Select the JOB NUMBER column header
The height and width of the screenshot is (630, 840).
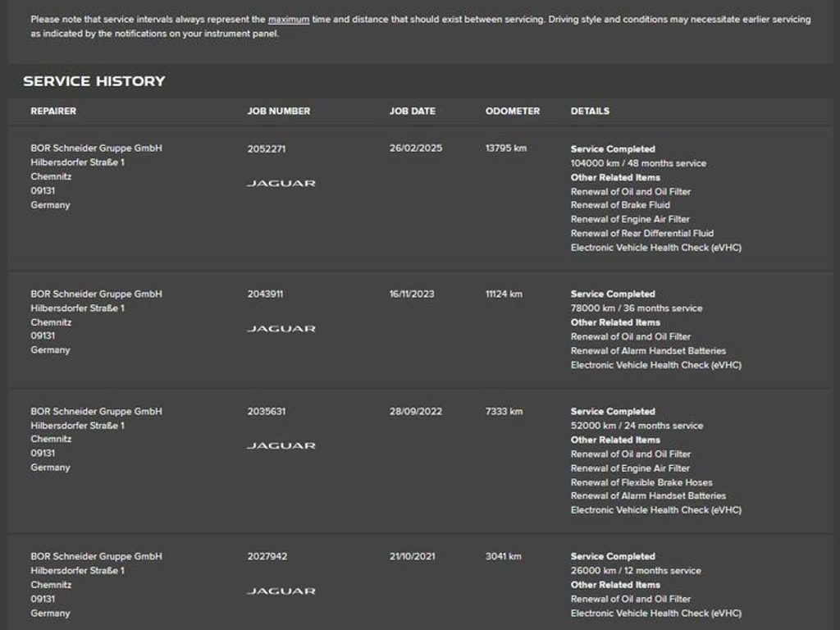(279, 111)
